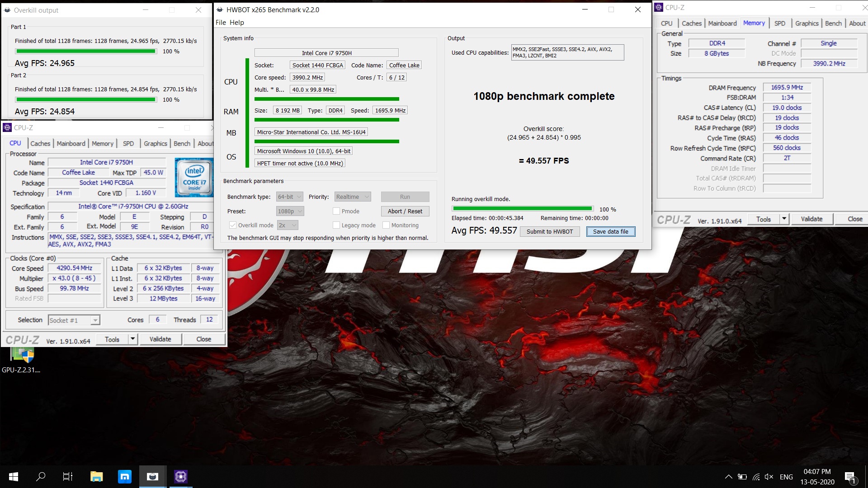868x488 pixels.
Task: Open Socket #1 selection dropdown
Action: (x=74, y=320)
